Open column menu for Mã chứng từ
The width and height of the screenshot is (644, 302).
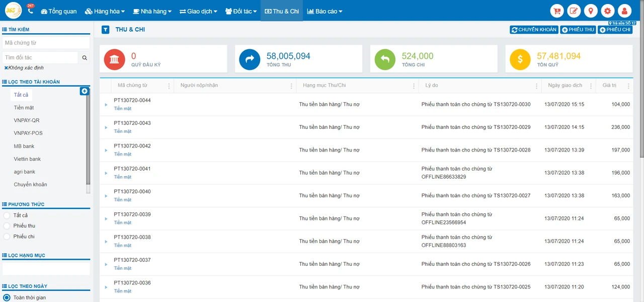(x=169, y=86)
